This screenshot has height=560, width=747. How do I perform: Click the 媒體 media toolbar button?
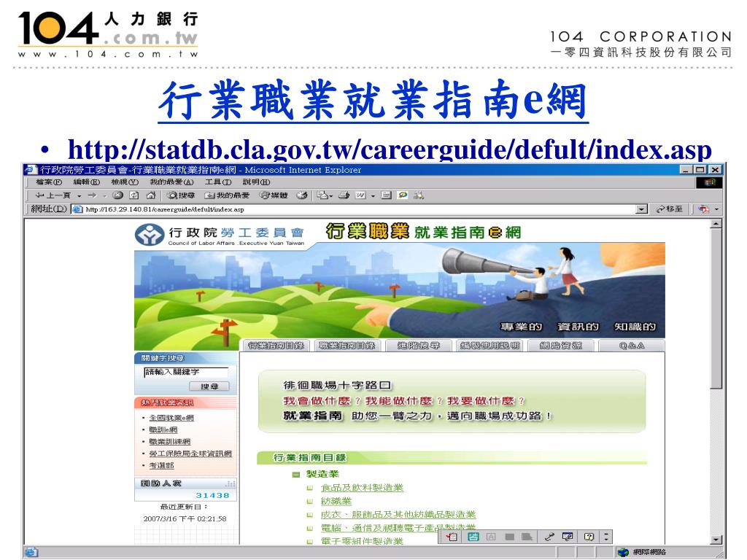pyautogui.click(x=273, y=195)
